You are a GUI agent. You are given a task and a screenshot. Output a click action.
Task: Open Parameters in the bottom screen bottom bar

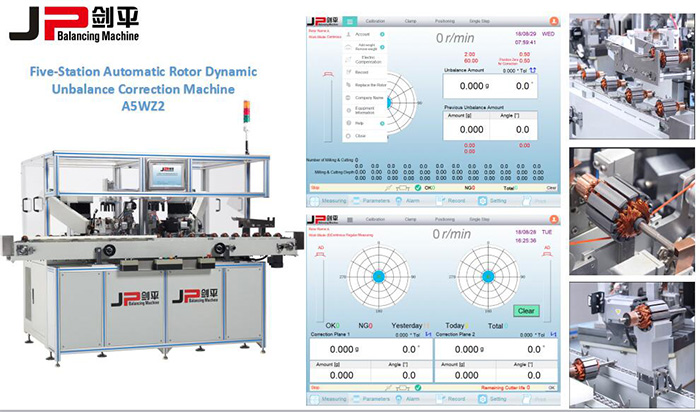coord(371,399)
